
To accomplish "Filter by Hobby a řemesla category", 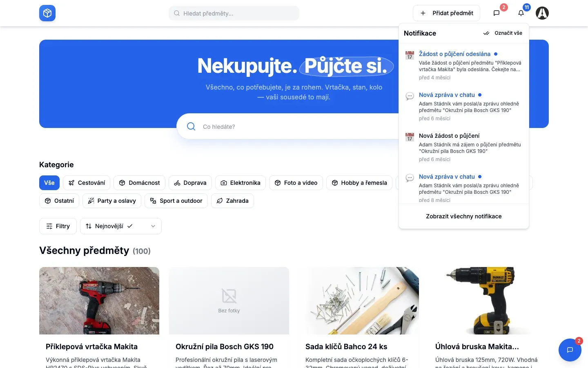I will click(x=359, y=183).
